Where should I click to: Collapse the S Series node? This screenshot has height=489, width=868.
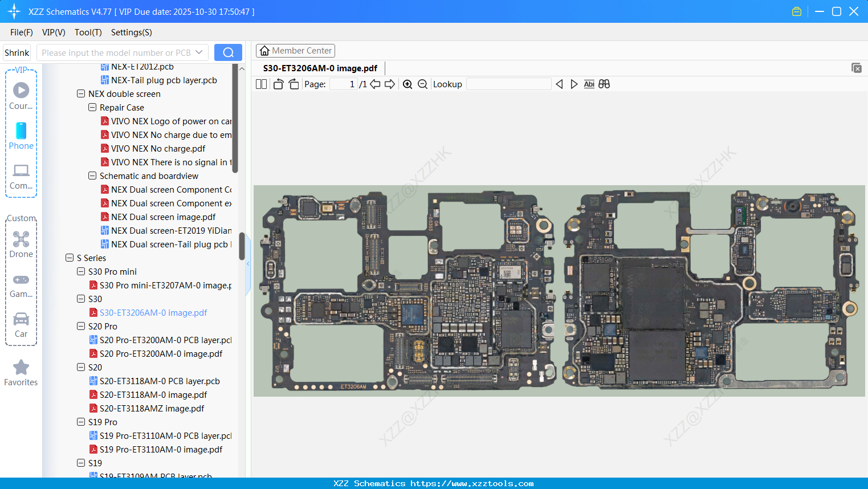click(70, 258)
